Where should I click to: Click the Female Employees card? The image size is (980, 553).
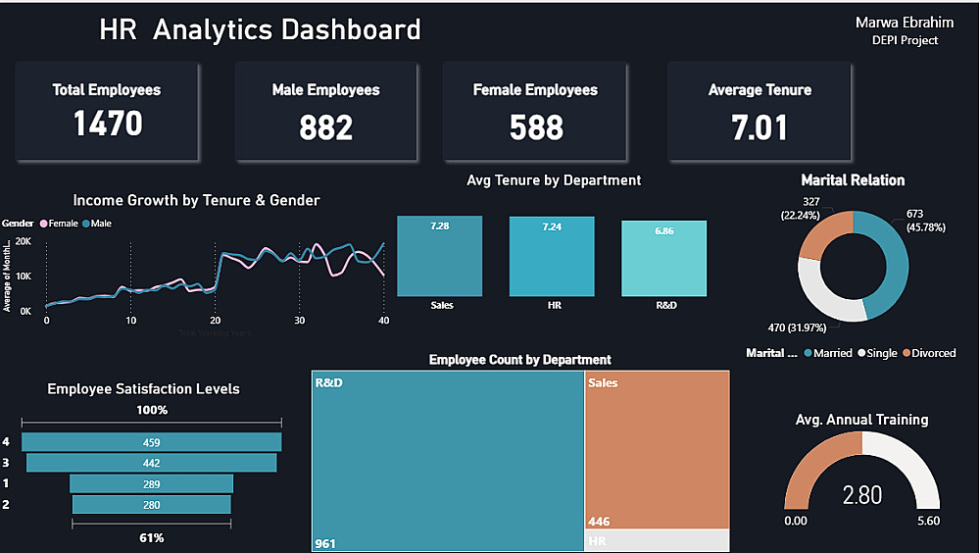pos(535,112)
